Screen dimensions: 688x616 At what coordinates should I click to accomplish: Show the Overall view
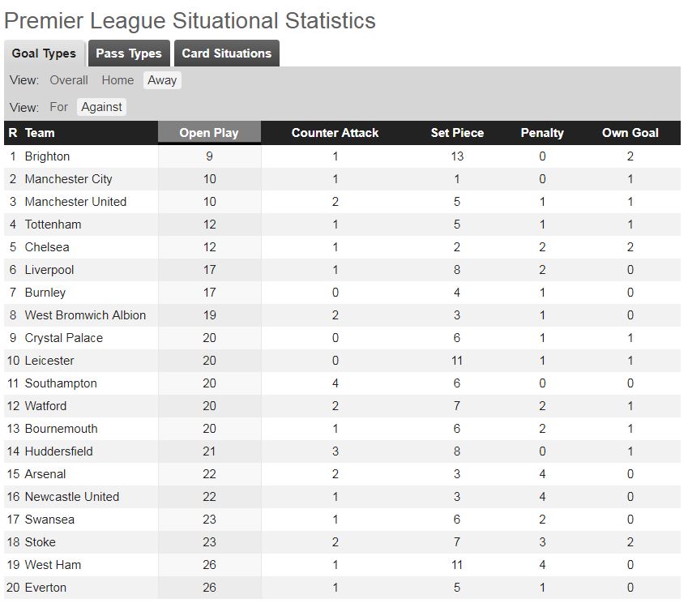point(69,80)
